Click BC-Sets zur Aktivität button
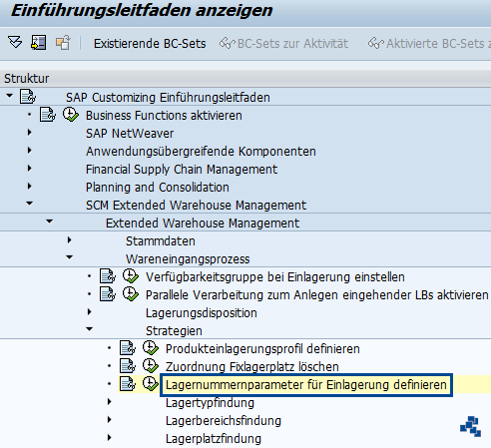Screen dimensions: 491x448 [292, 44]
